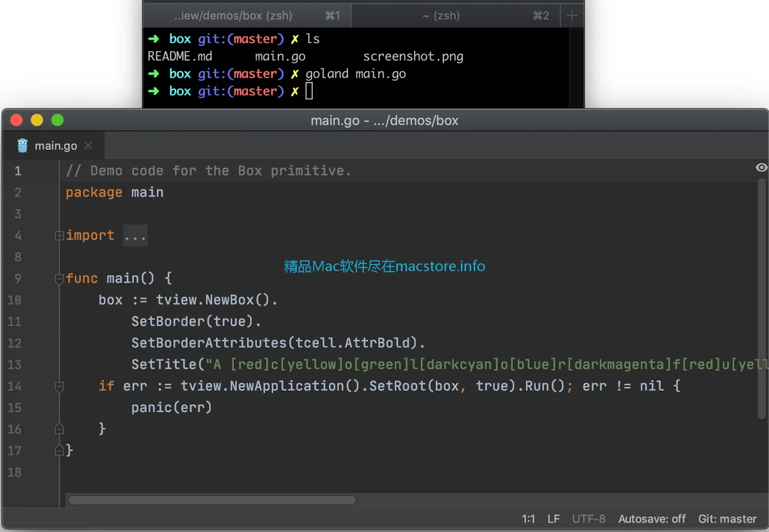The width and height of the screenshot is (769, 532).
Task: Click the terminal cursor block at the prompt
Action: click(x=310, y=91)
